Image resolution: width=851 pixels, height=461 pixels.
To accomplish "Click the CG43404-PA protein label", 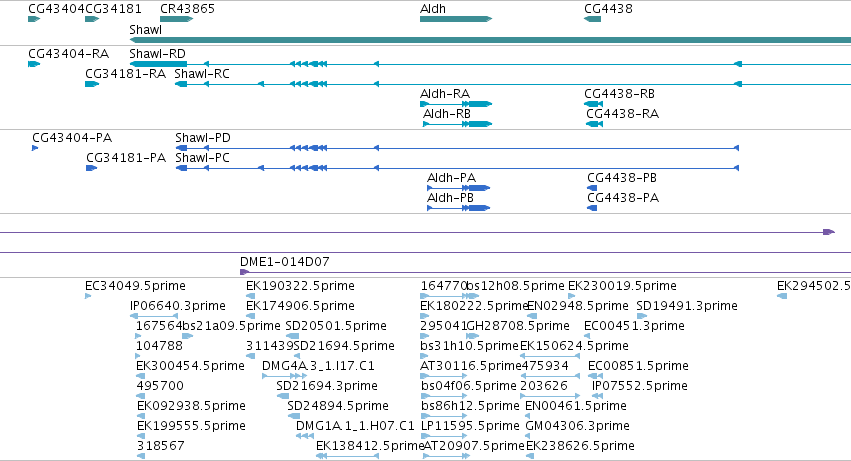I will (x=72, y=138).
